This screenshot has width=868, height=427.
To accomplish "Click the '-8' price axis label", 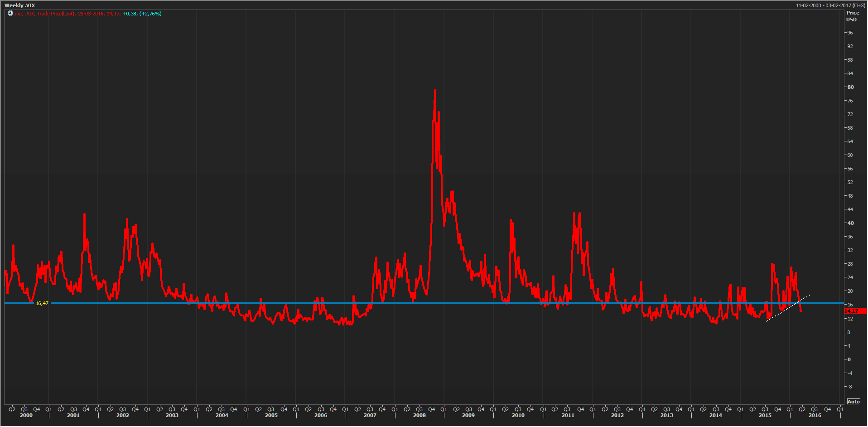I will tap(850, 387).
